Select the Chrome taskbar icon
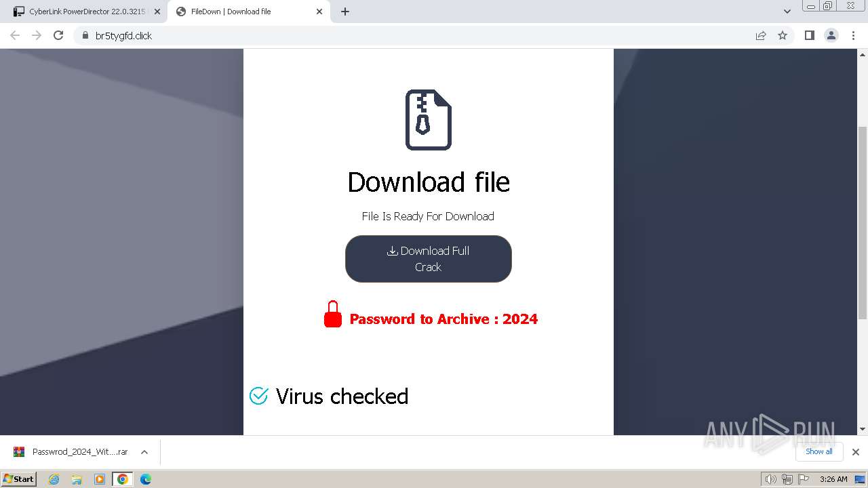This screenshot has width=868, height=488. tap(122, 479)
